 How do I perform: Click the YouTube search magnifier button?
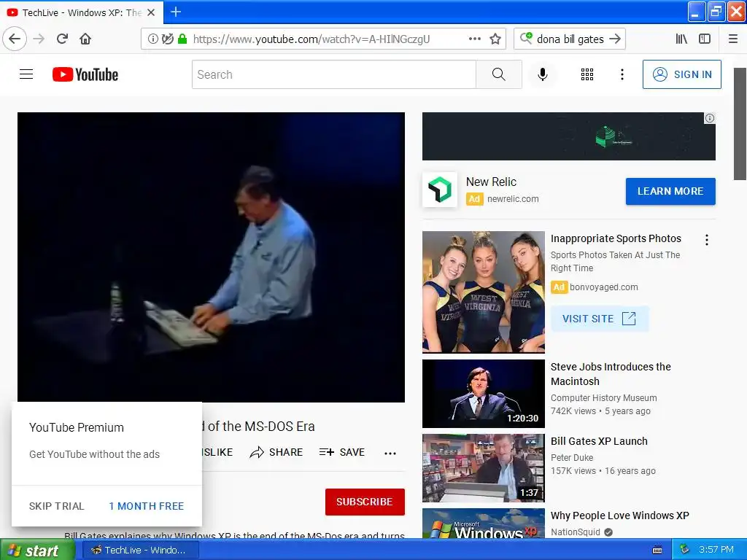499,74
